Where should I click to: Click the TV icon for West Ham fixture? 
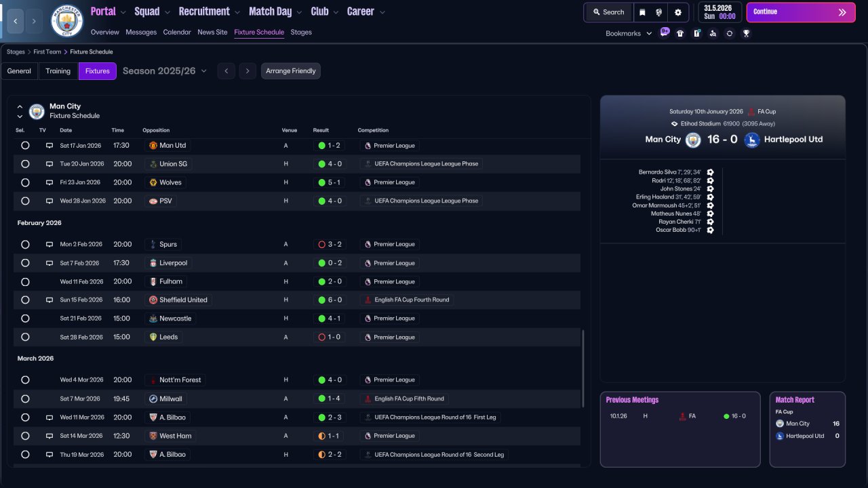click(50, 436)
